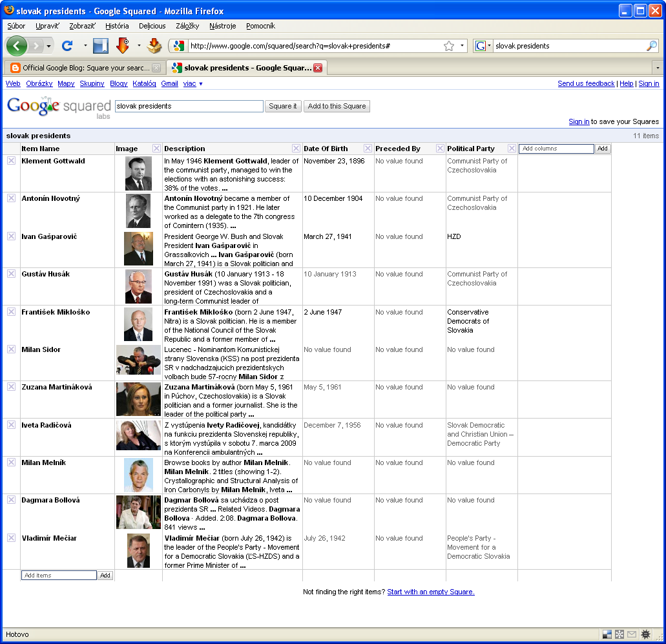The width and height of the screenshot is (666, 644).
Task: Click Ivan Gašparovič's photo thumbnail
Action: coord(138,249)
